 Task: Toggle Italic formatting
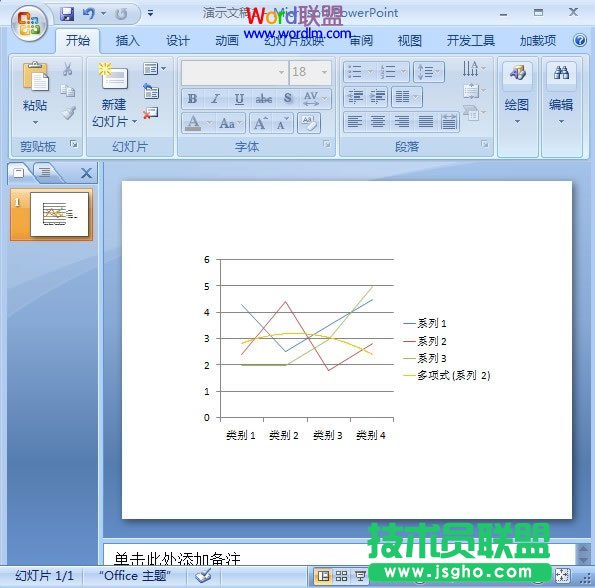[x=216, y=99]
